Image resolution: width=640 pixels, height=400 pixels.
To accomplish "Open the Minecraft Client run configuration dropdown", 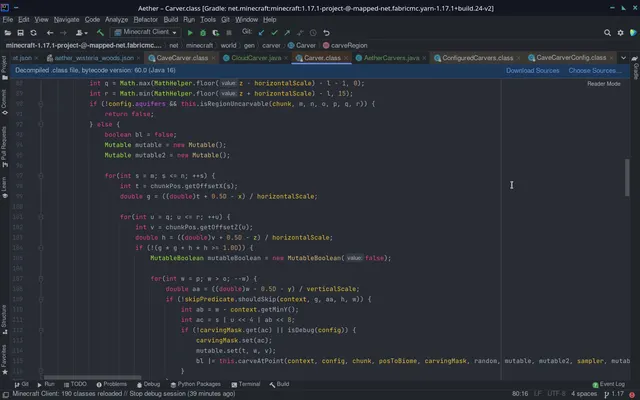I will click(x=146, y=32).
